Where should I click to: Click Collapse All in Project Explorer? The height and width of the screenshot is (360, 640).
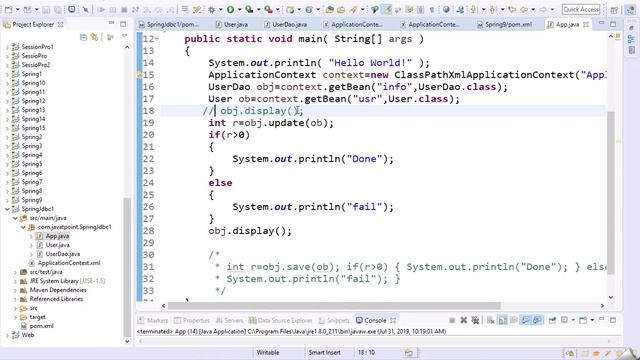[83, 37]
